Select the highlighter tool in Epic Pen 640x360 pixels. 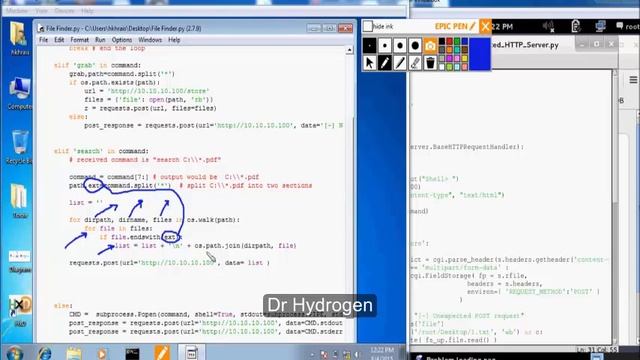[x=400, y=63]
